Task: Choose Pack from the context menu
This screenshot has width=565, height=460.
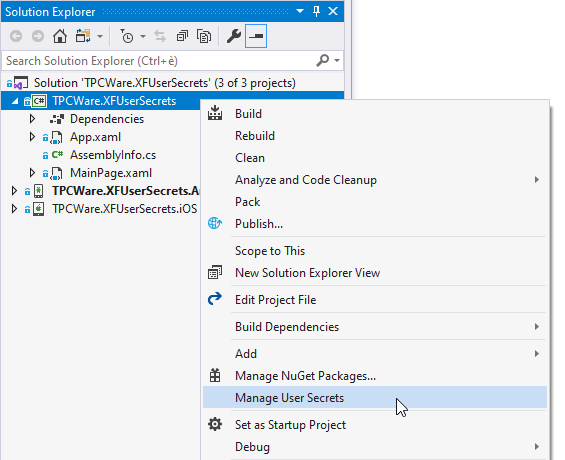Action: (x=375, y=202)
